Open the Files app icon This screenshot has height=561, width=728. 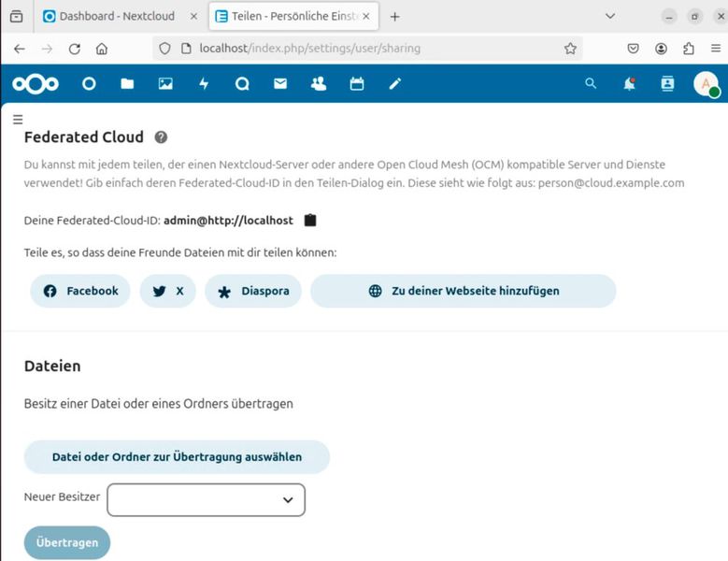click(x=127, y=84)
